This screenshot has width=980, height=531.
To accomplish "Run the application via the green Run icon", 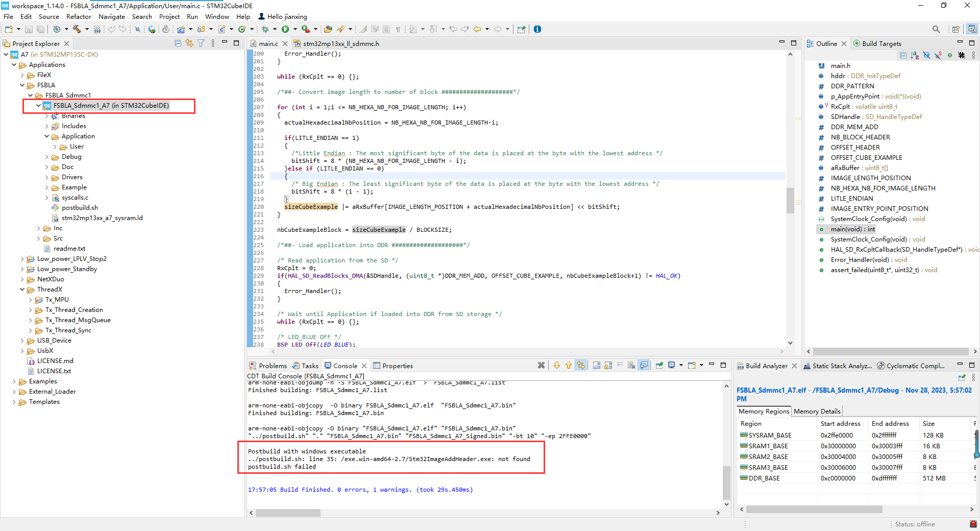I will click(286, 30).
